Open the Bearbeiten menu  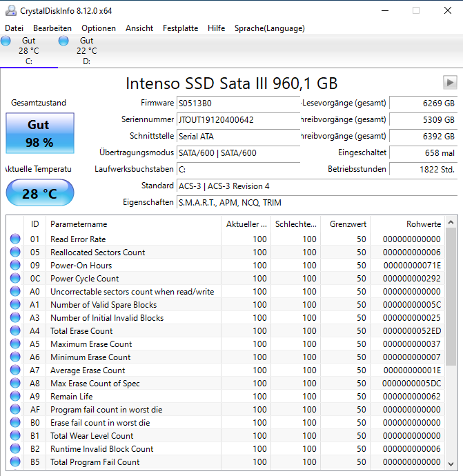[x=52, y=28]
